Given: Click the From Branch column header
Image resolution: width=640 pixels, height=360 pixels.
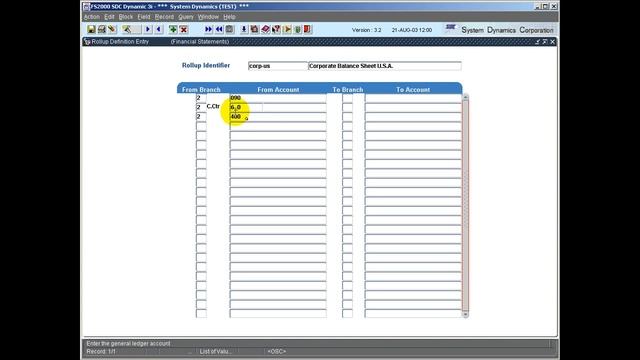Looking at the screenshot, I should 201,89.
